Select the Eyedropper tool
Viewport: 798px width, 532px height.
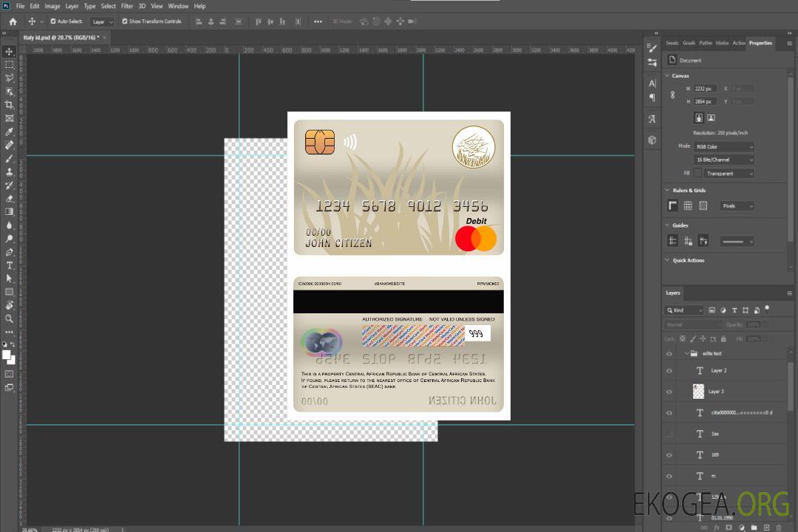(x=10, y=132)
